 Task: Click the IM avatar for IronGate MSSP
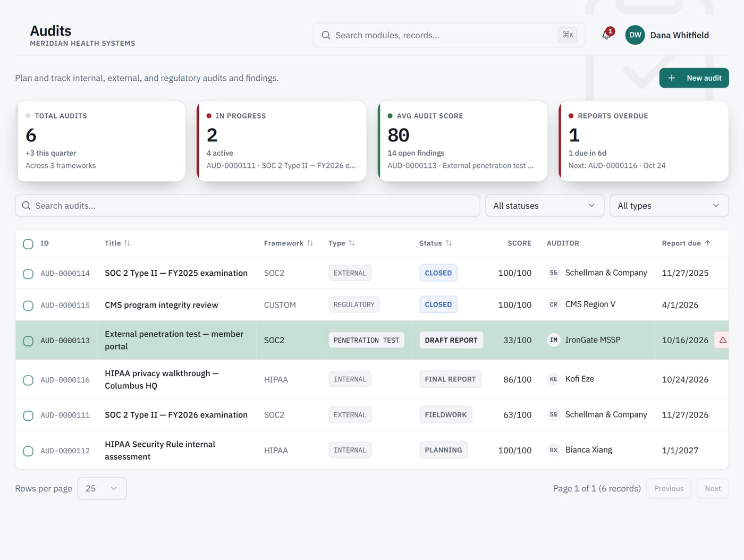(554, 340)
